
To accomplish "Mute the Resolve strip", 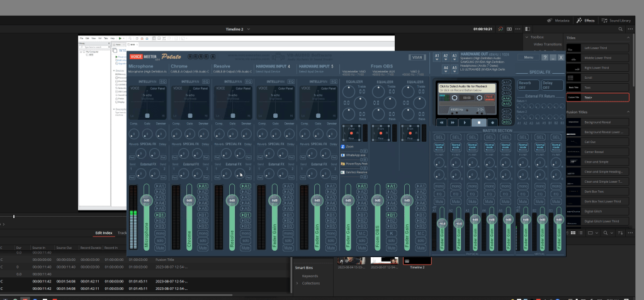I will point(246,248).
